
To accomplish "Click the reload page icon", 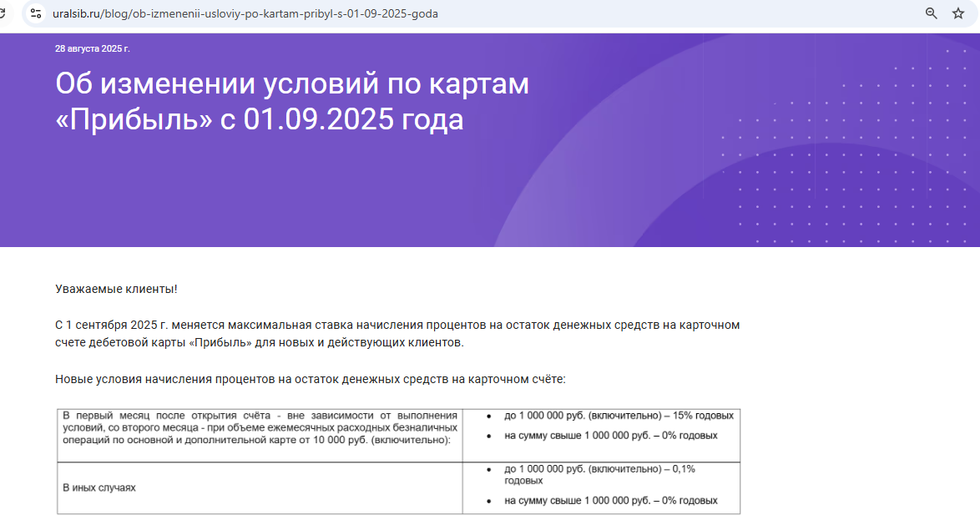I will (x=2, y=13).
